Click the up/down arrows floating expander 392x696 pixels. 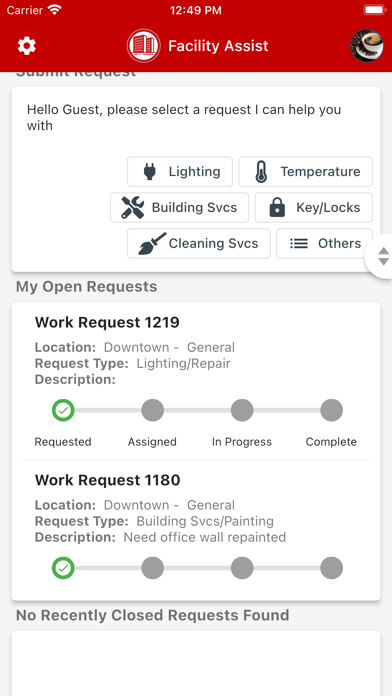click(381, 257)
